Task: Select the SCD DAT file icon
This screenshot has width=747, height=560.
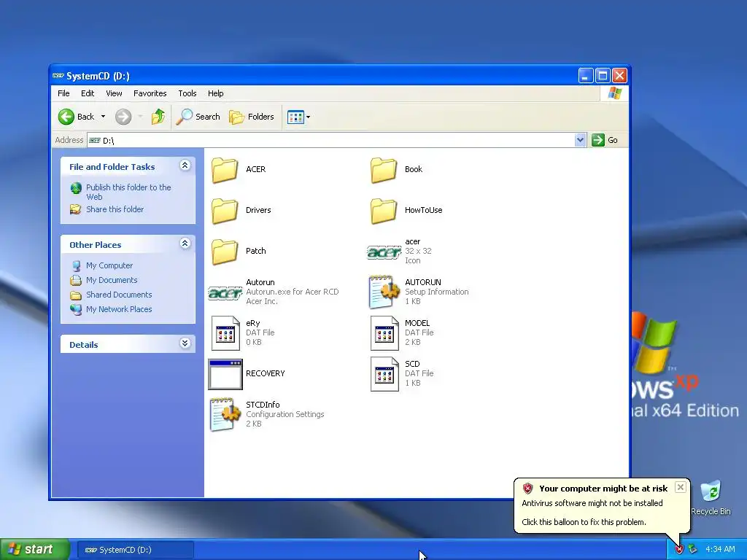Action: click(x=384, y=374)
